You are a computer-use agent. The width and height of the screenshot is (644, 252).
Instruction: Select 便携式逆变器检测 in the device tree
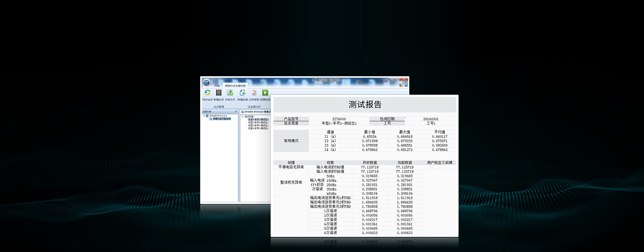(221, 119)
